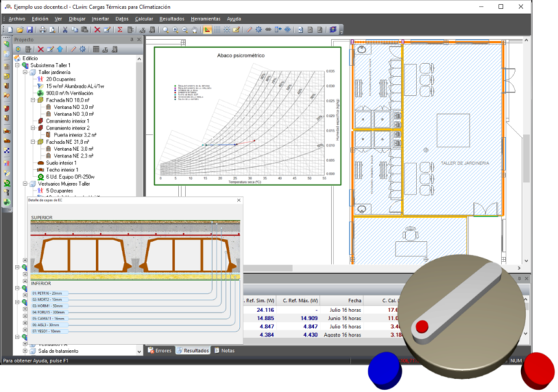Select the Cut scissors icon
Image resolution: width=558 pixels, height=392 pixels.
tap(65, 30)
